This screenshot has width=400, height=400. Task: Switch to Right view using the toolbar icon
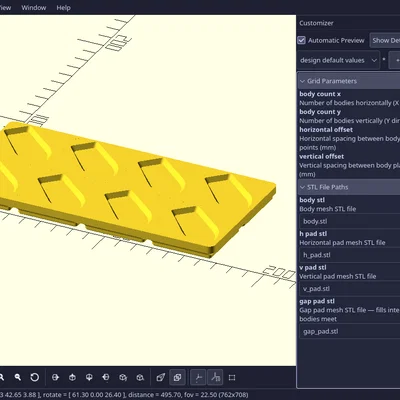tap(55, 377)
